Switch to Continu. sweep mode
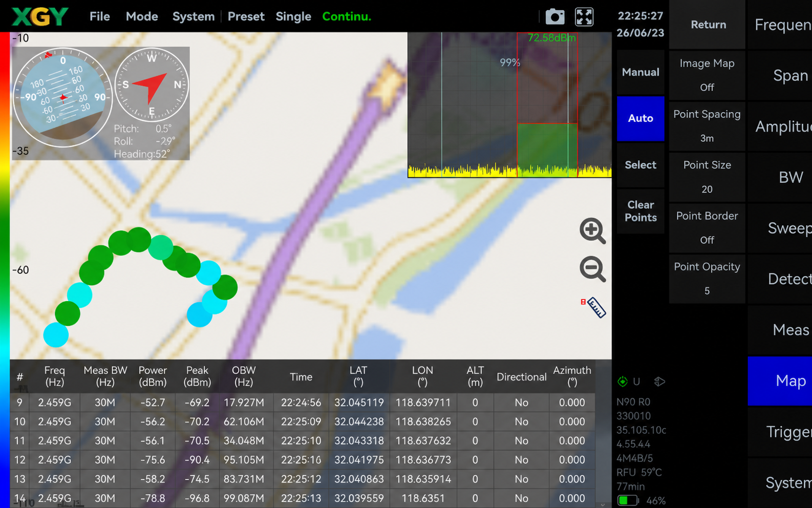 pyautogui.click(x=347, y=16)
